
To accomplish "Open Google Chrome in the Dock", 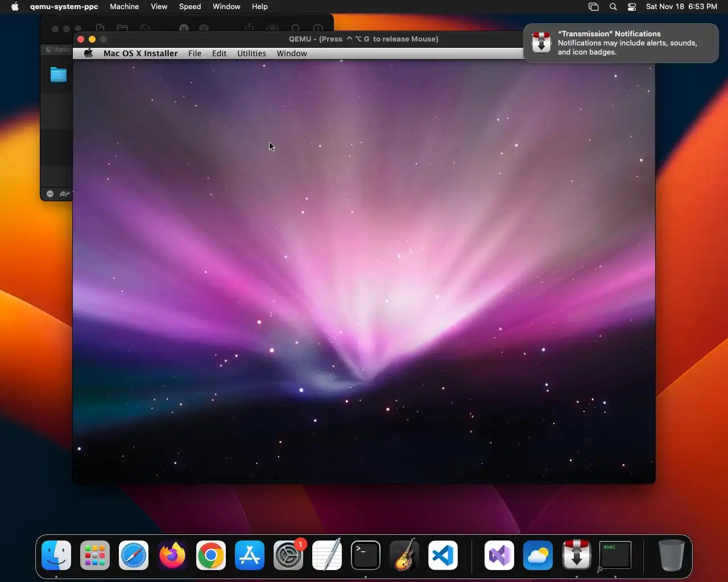I will pyautogui.click(x=211, y=555).
